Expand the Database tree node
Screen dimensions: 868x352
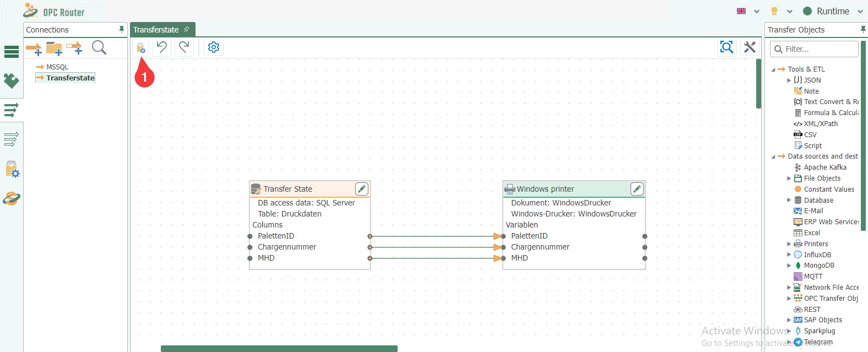click(789, 201)
